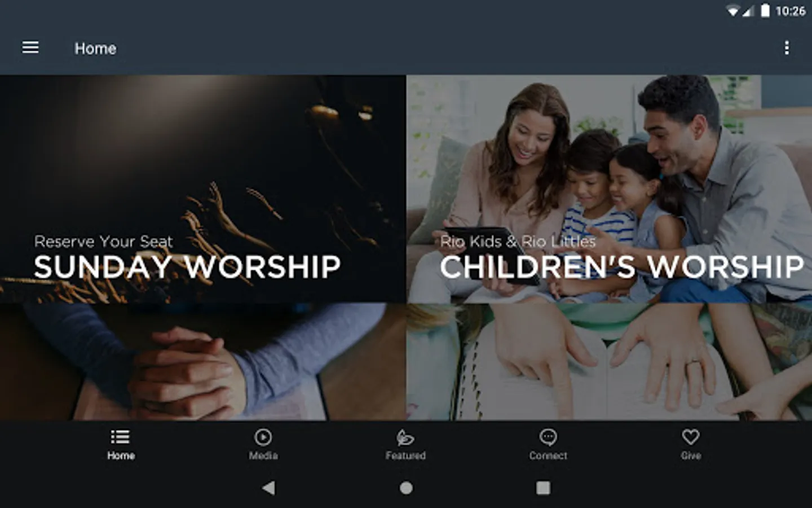Viewport: 812px width, 508px height.
Task: Switch to the Media tab label
Action: pyautogui.click(x=263, y=456)
